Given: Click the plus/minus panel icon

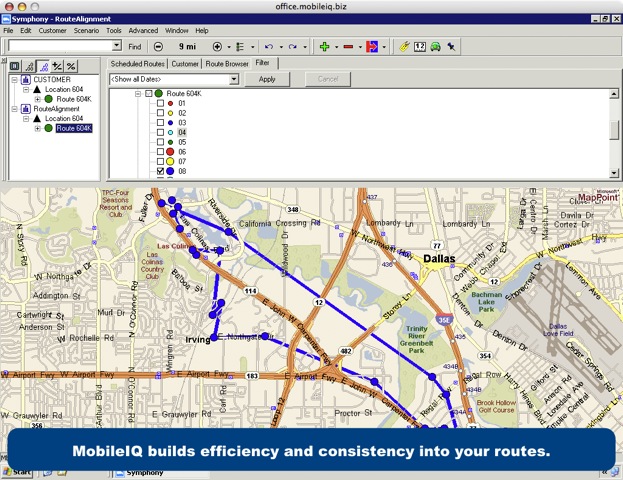Looking at the screenshot, I should (x=57, y=65).
